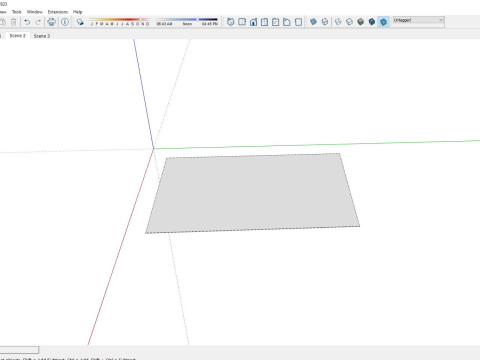Click the Undo arrow icon

coord(27,22)
